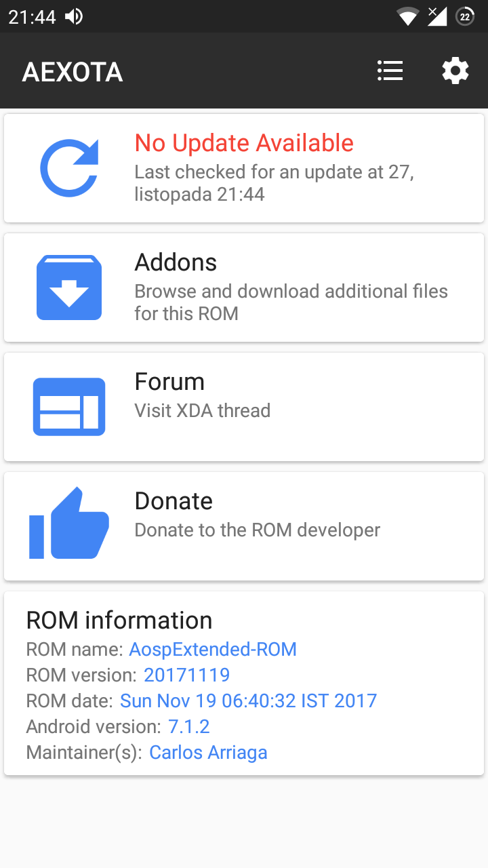Tap ROM version 20171119 value
The width and height of the screenshot is (488, 868).
186,675
